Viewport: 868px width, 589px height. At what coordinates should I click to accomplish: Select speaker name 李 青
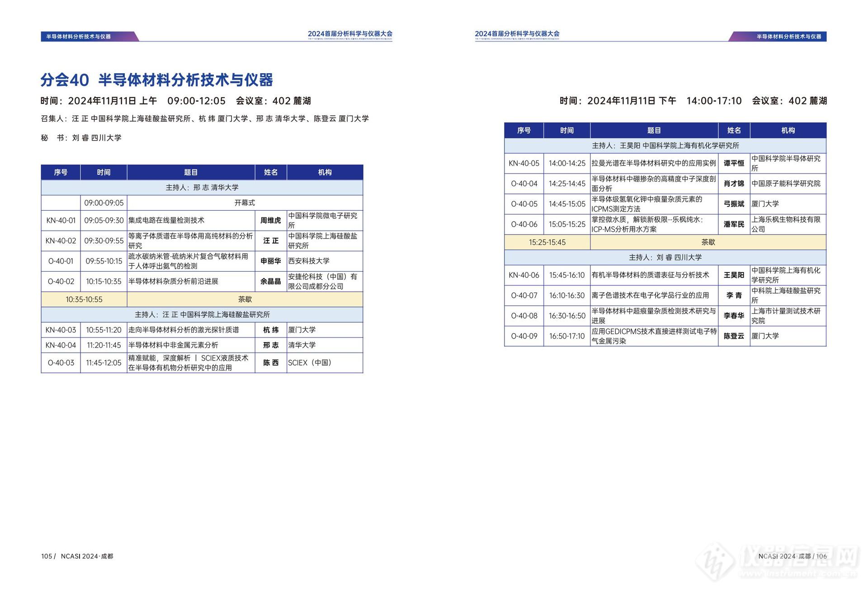(734, 295)
